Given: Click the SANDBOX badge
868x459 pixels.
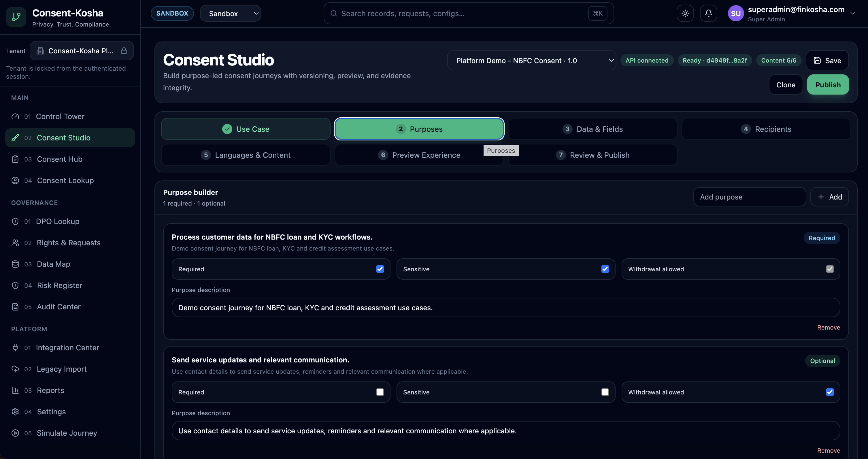Looking at the screenshot, I should [x=172, y=13].
